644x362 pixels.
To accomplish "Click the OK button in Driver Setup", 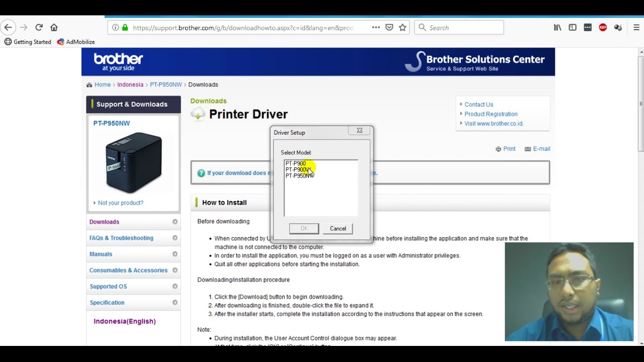I will [304, 229].
